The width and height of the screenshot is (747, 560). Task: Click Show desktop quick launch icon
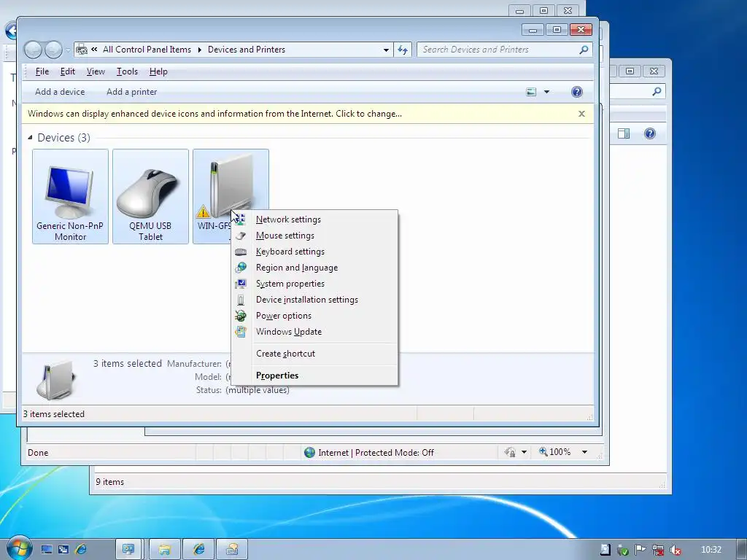point(46,550)
